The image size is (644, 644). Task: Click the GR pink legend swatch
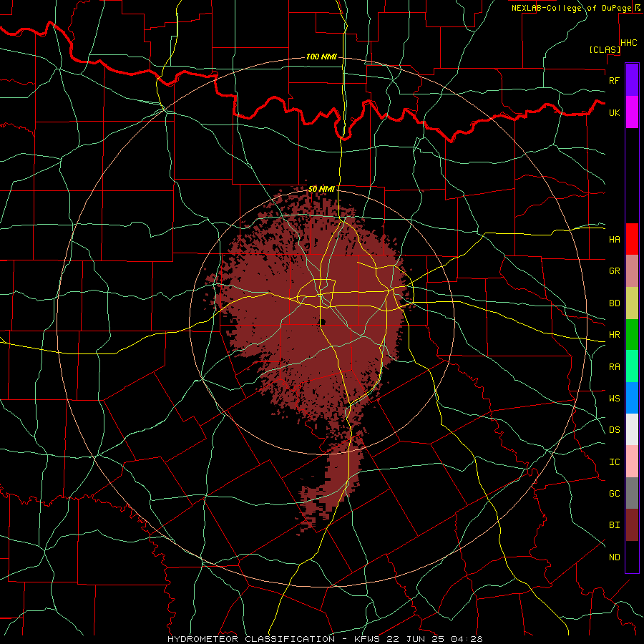coord(632,270)
